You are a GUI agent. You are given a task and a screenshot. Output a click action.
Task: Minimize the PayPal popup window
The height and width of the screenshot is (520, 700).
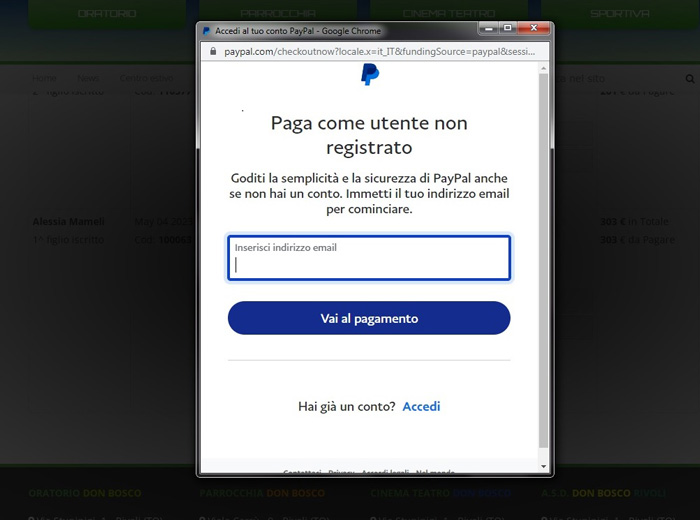pos(489,28)
